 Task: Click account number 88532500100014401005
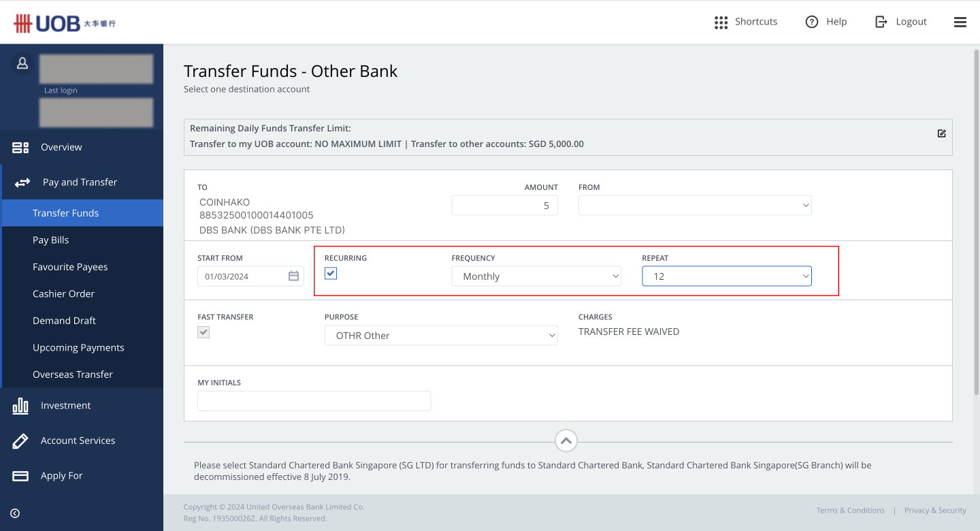(x=257, y=216)
